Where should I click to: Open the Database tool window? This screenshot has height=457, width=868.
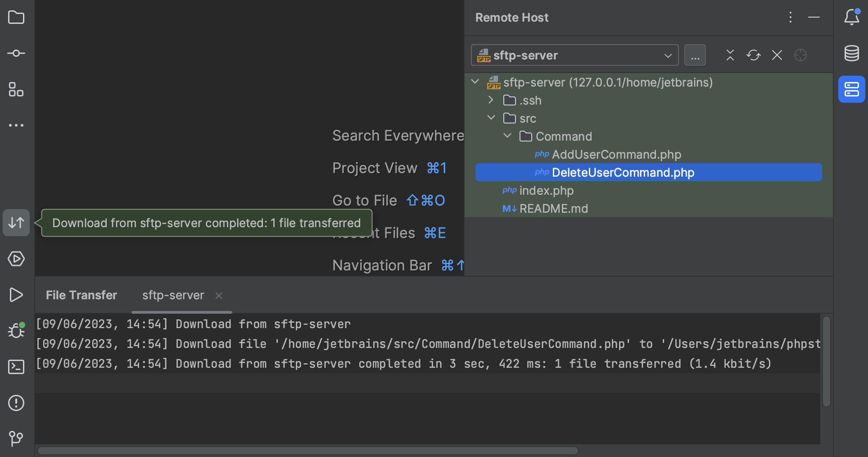tap(851, 53)
